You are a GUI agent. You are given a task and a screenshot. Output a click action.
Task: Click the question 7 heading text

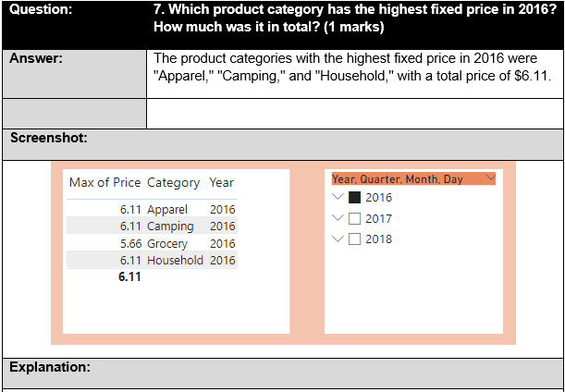(x=351, y=18)
